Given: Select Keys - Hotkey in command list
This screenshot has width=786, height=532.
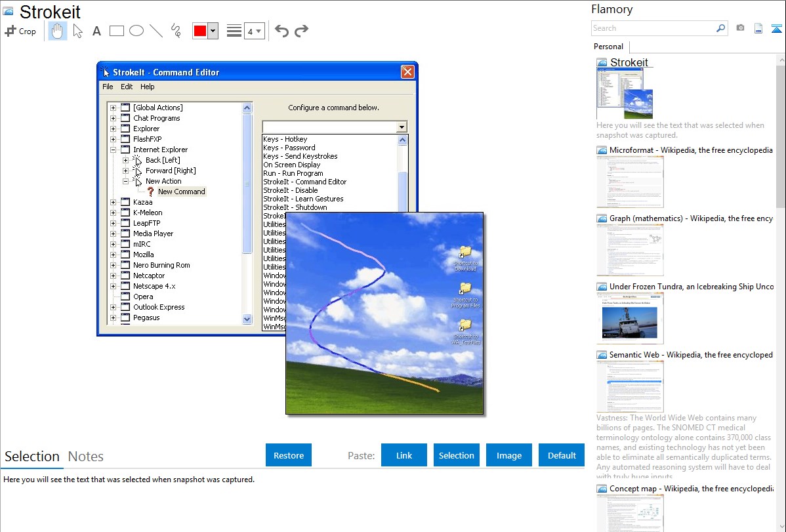Looking at the screenshot, I should tap(285, 139).
